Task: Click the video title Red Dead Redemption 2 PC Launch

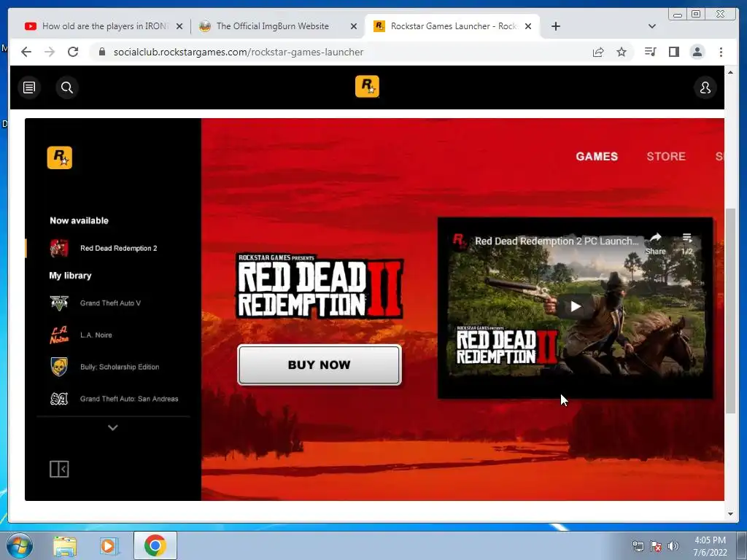Action: pos(557,241)
